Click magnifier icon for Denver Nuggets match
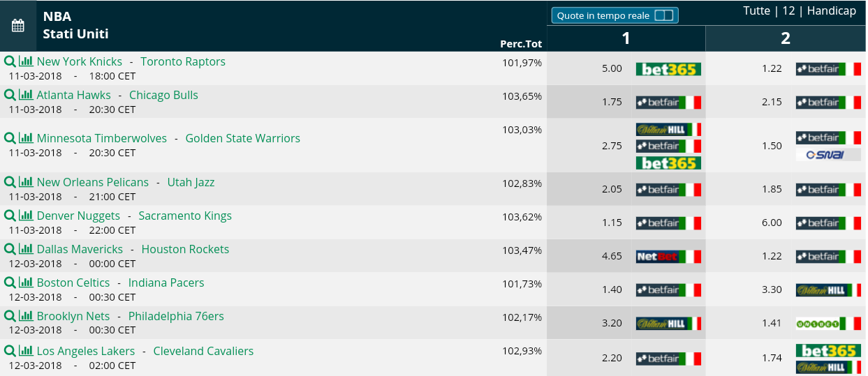This screenshot has height=376, width=868. (x=10, y=216)
